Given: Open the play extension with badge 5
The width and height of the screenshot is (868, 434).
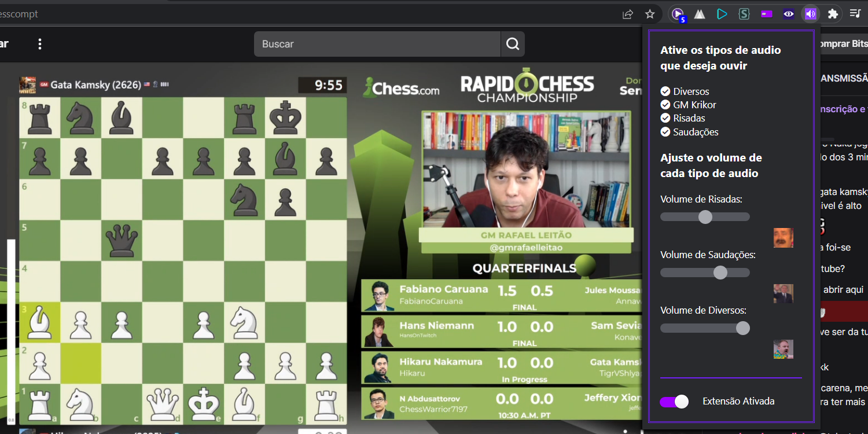Looking at the screenshot, I should pyautogui.click(x=678, y=14).
